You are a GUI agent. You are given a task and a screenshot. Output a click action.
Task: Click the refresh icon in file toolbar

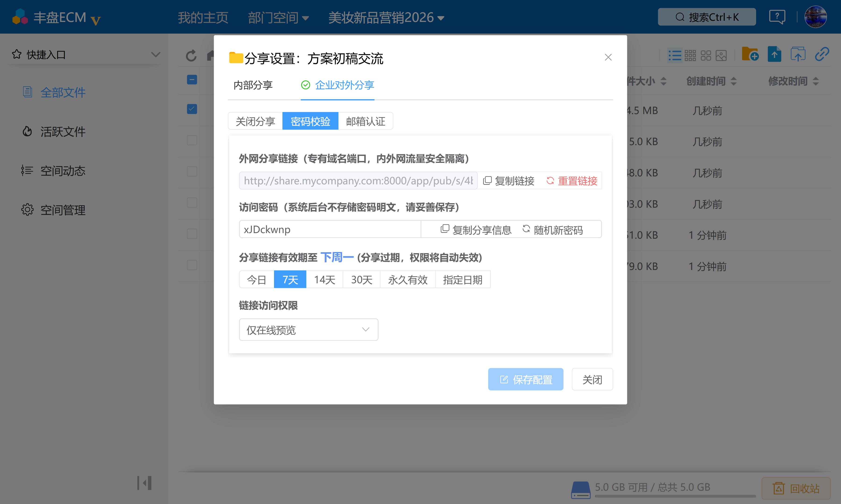tap(191, 55)
